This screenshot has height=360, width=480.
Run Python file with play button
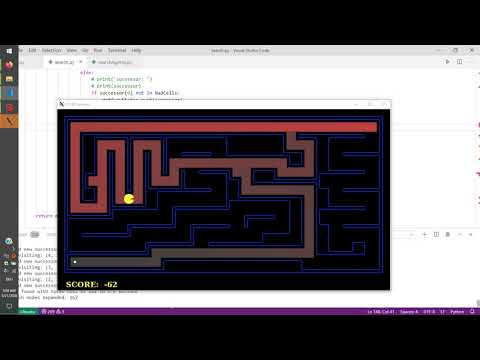click(447, 62)
